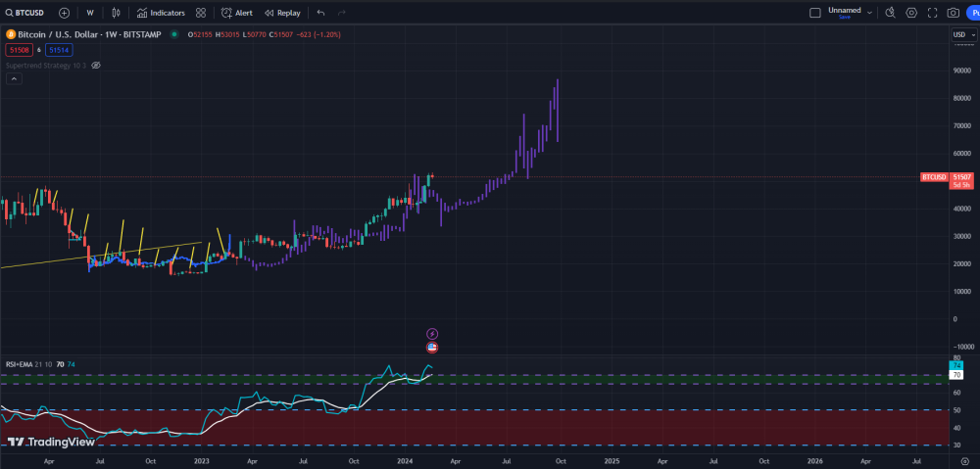Click the compare or add symbol plus icon
The height and width of the screenshot is (469, 980).
[x=64, y=13]
